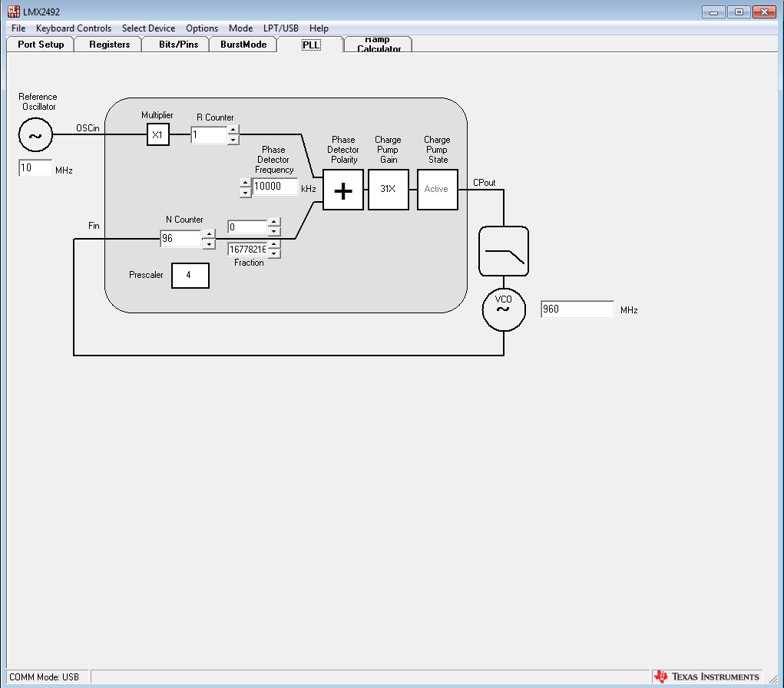Minimize the LMX2492 window
This screenshot has height=688, width=784.
click(713, 12)
